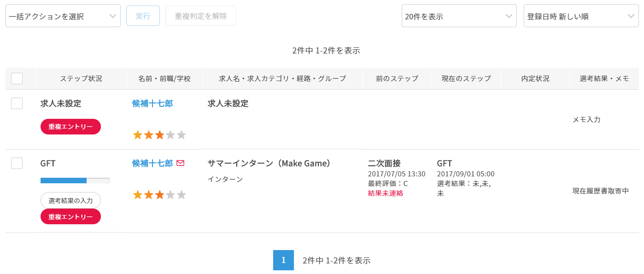Screen dimensions: 644x274
Task: Open the first 候補十七郎 candidate link
Action: point(152,103)
